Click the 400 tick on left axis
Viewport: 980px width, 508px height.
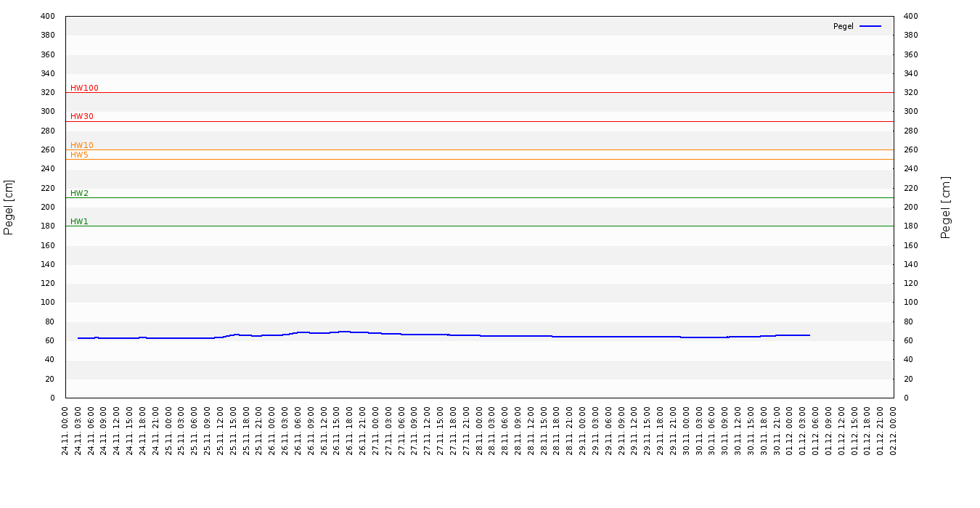pyautogui.click(x=47, y=16)
